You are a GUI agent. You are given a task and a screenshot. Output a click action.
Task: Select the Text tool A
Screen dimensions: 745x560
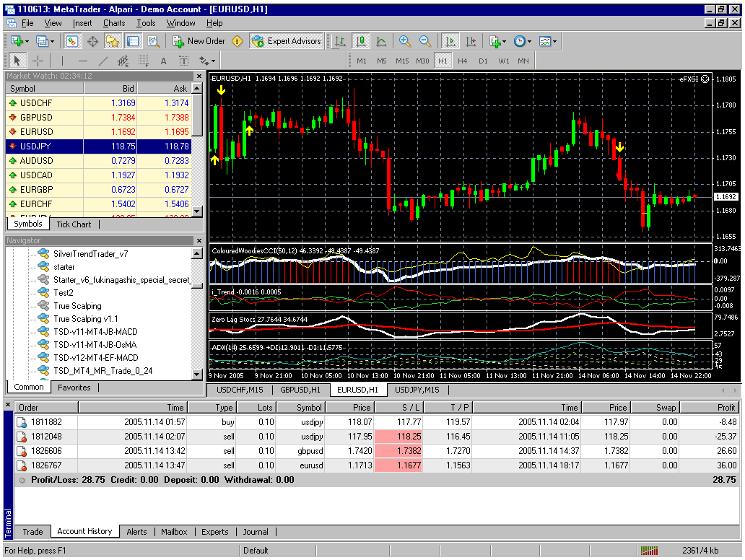(x=163, y=61)
